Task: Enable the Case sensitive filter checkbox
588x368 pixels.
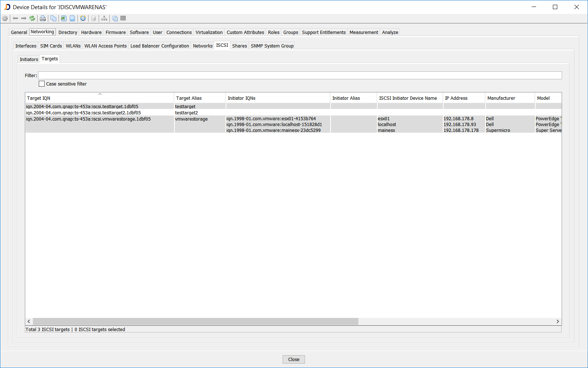Action: 42,84
